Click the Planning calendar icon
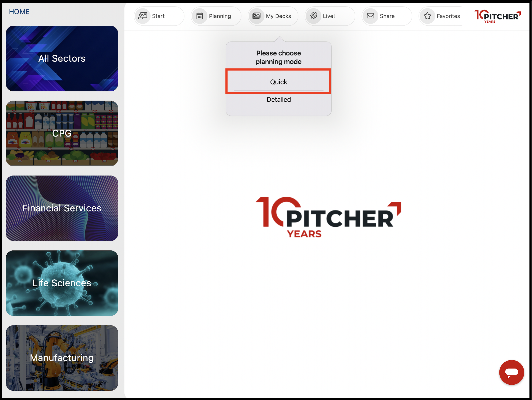Viewport: 532px width, 400px height. [199, 16]
